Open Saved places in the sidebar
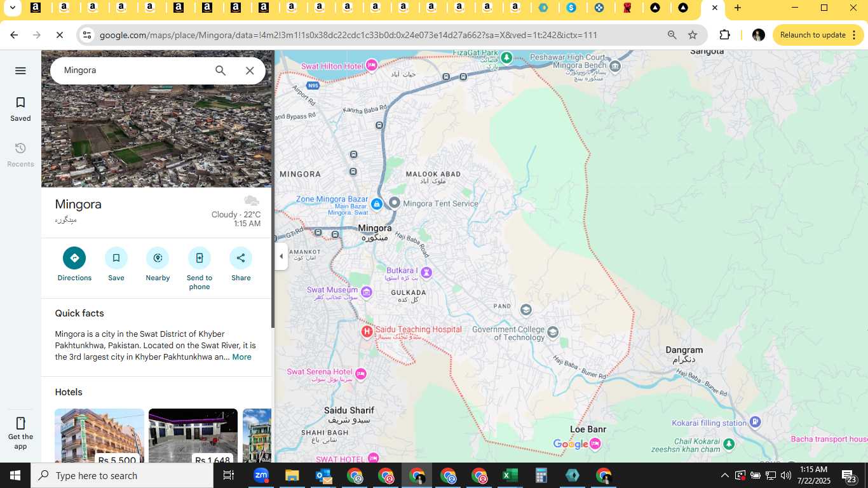868x488 pixels. click(x=20, y=109)
